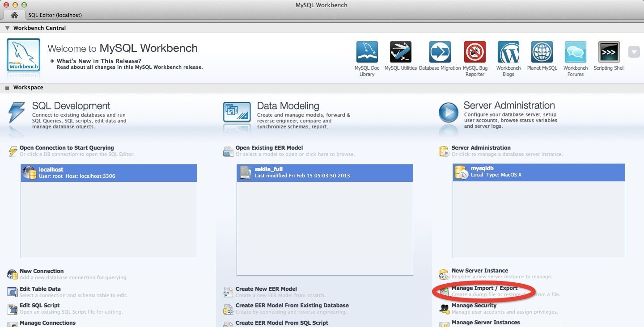
Task: Switch to SQL Editor (localhost) tab
Action: (x=55, y=15)
